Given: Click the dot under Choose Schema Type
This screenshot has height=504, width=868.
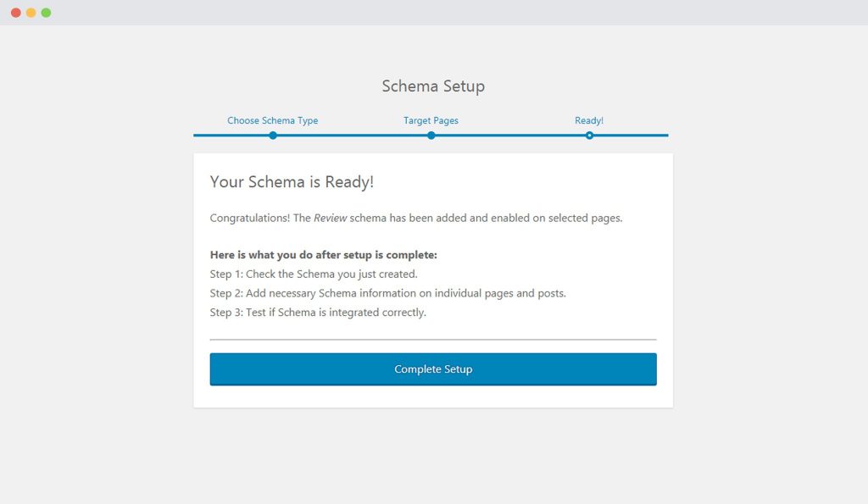Looking at the screenshot, I should (x=273, y=136).
